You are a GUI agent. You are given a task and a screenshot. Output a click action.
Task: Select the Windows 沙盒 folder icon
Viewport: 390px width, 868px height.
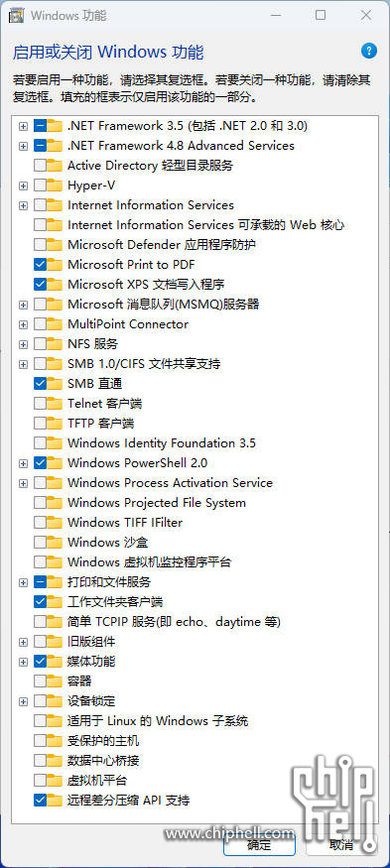tap(55, 543)
